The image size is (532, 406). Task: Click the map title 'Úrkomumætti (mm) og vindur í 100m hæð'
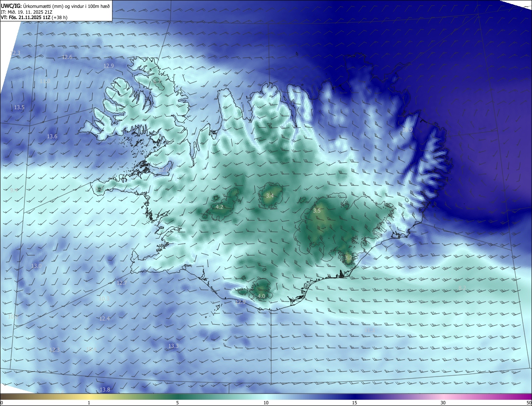pos(66,6)
